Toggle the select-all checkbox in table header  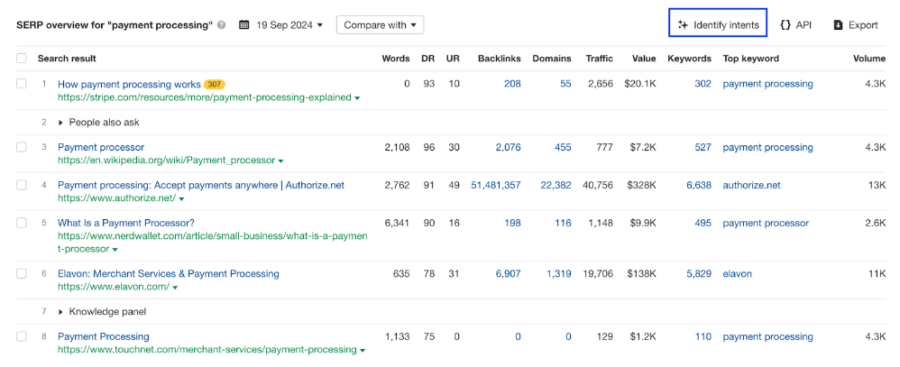coord(21,58)
